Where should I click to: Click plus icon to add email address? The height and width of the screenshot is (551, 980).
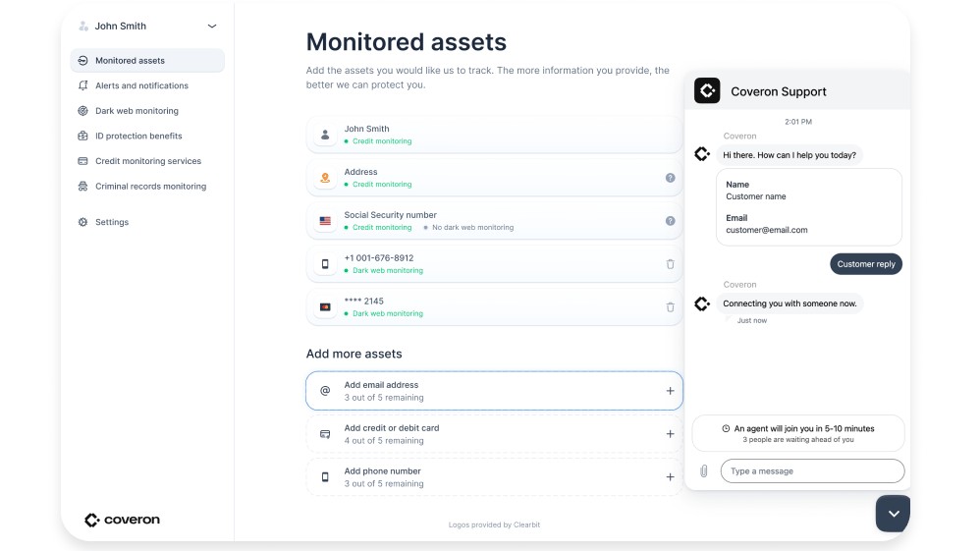(670, 391)
